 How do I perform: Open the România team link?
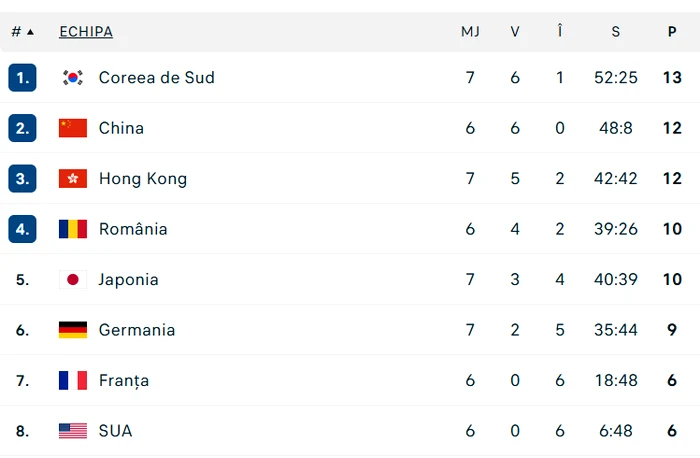click(x=133, y=229)
